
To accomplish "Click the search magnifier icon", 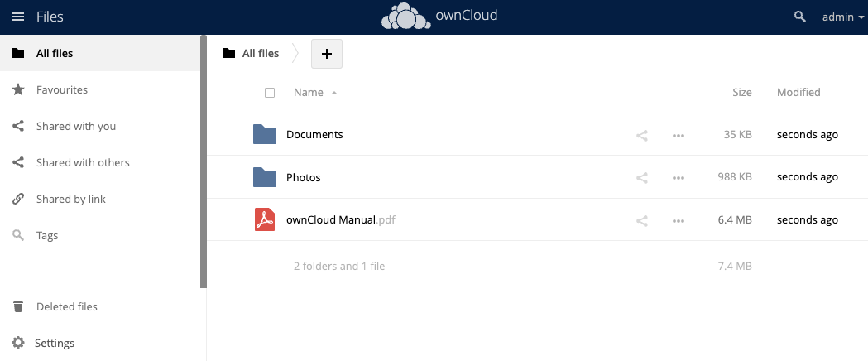I will (x=799, y=17).
